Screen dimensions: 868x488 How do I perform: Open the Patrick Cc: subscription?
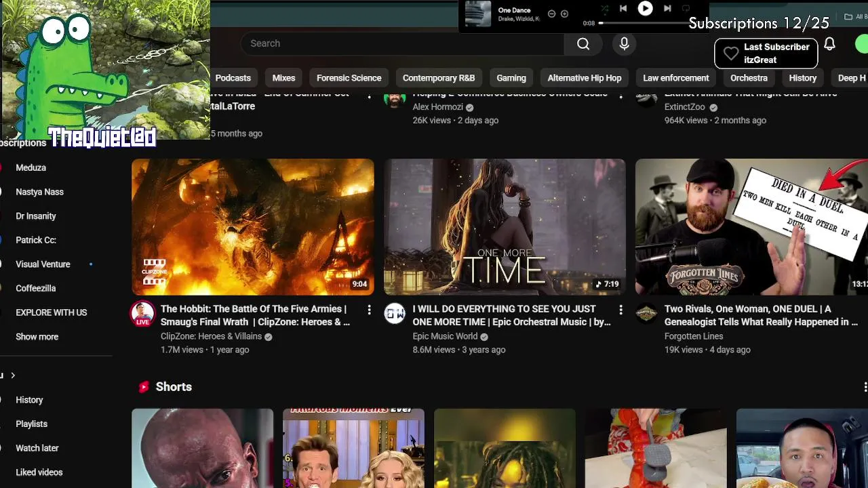click(36, 240)
